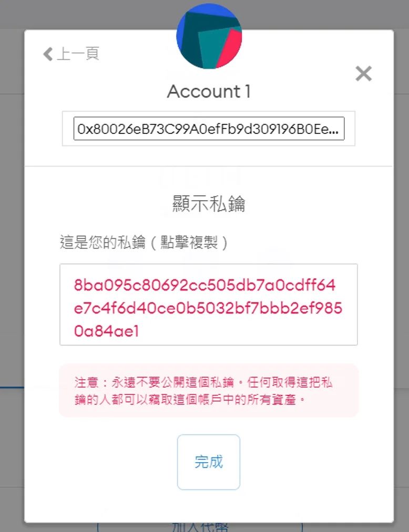The image size is (409, 532).
Task: Copy the private key by clicking its box
Action: point(209,305)
